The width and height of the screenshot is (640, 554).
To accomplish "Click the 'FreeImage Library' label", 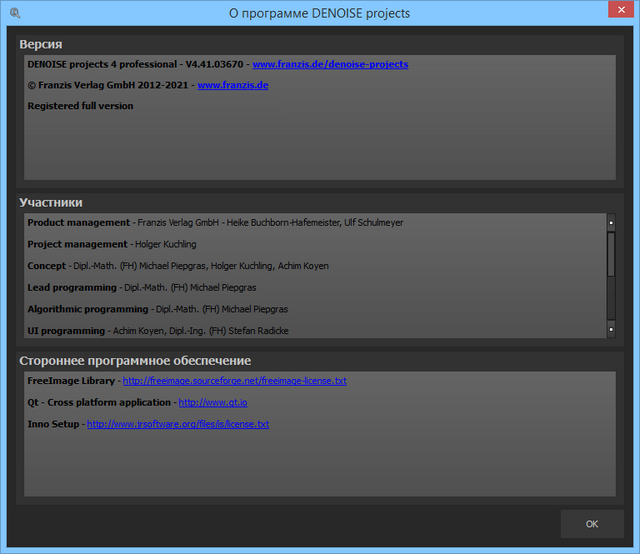I will (x=71, y=381).
